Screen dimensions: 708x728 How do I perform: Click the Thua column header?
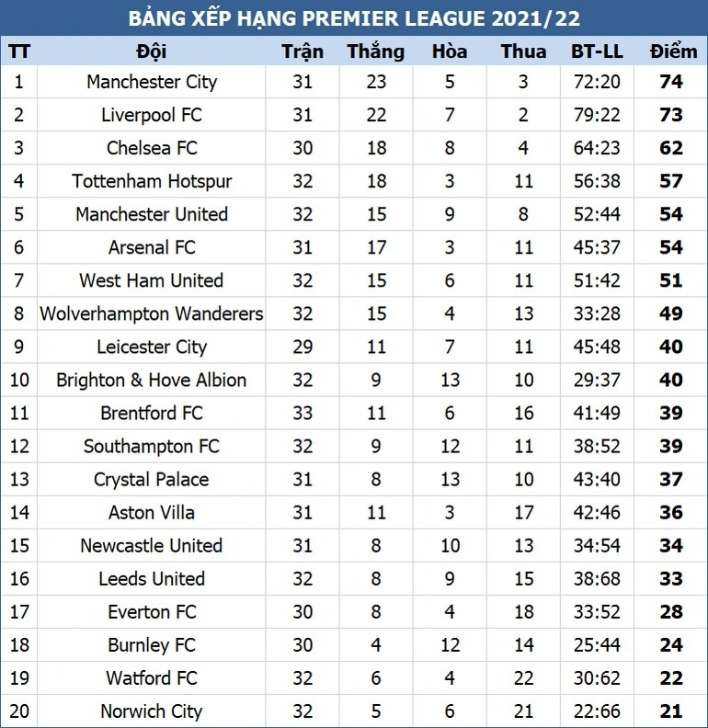pyautogui.click(x=523, y=51)
